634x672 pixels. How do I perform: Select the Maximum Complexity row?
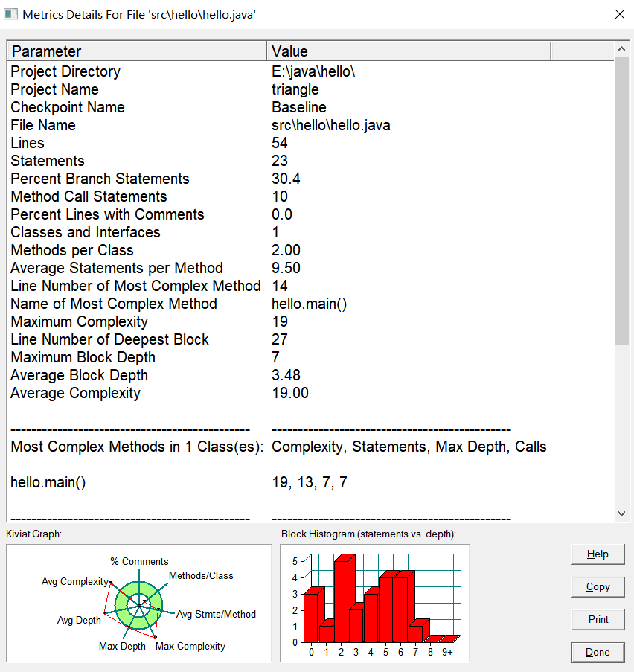[x=311, y=321]
